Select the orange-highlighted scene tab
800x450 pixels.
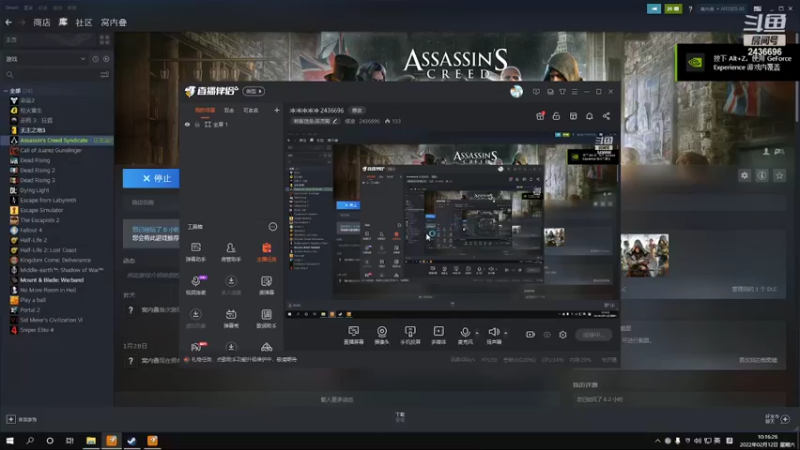pyautogui.click(x=205, y=110)
